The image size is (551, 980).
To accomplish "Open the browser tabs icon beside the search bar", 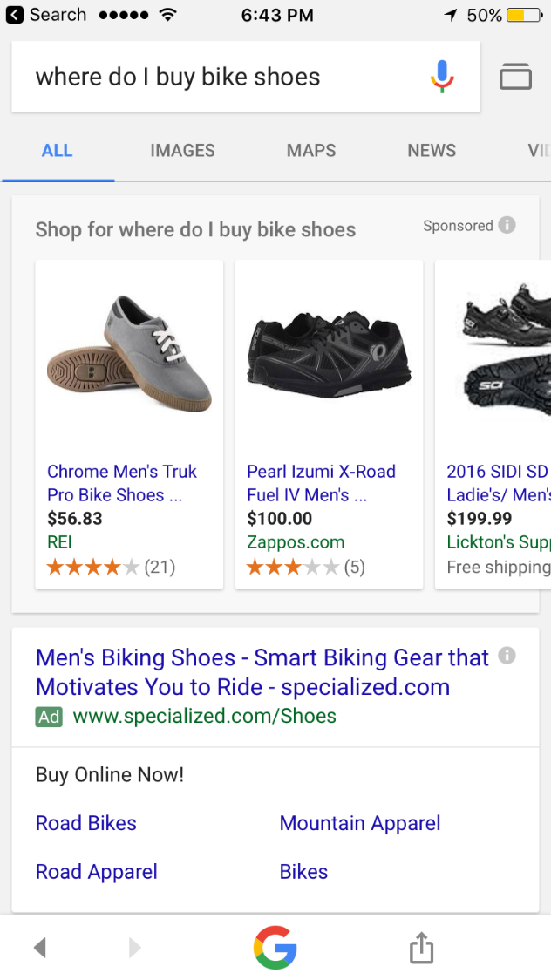I will (x=515, y=76).
